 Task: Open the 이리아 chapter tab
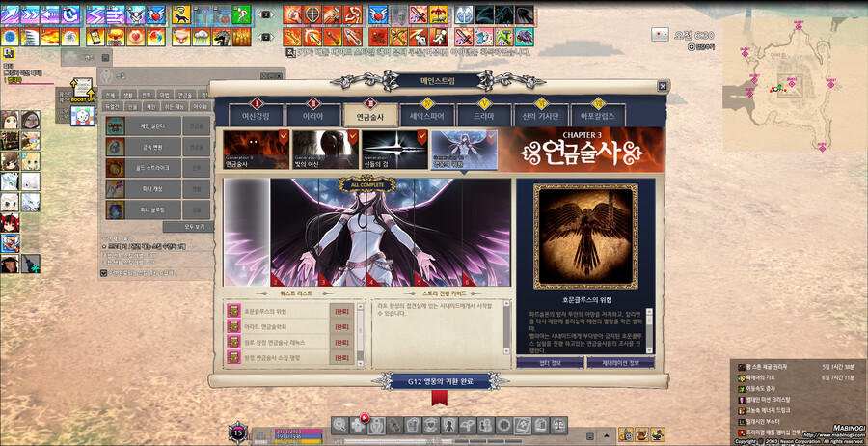click(x=313, y=115)
